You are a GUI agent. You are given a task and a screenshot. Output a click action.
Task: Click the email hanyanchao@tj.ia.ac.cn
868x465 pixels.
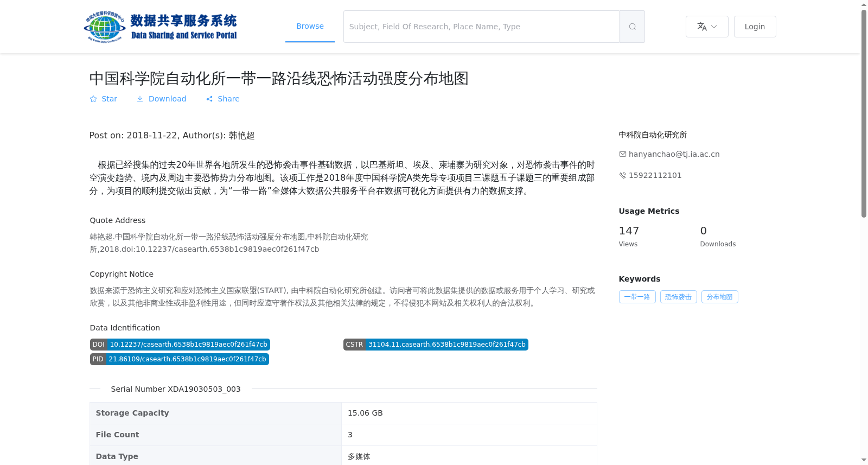click(x=674, y=154)
